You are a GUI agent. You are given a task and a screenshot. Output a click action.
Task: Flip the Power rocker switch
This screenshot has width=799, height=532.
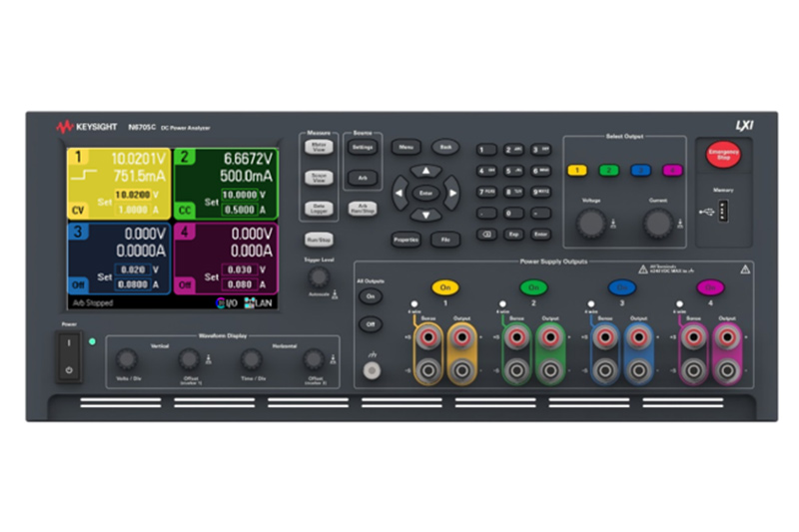point(68,357)
